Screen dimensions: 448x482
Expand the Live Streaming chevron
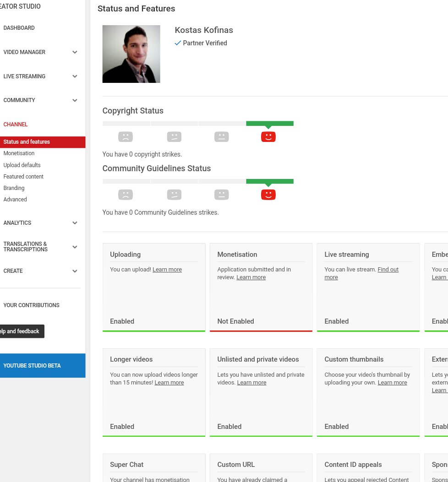75,76
